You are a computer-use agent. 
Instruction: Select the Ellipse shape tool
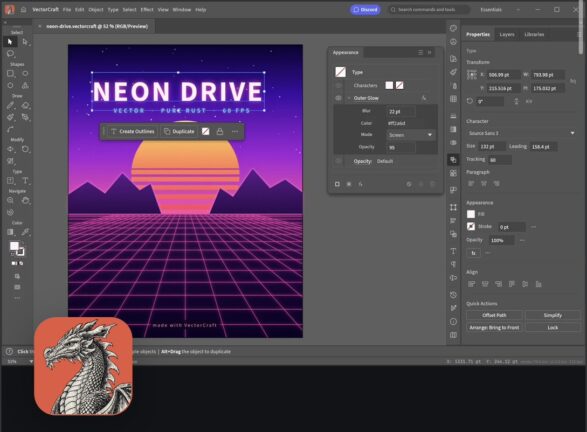(x=25, y=73)
